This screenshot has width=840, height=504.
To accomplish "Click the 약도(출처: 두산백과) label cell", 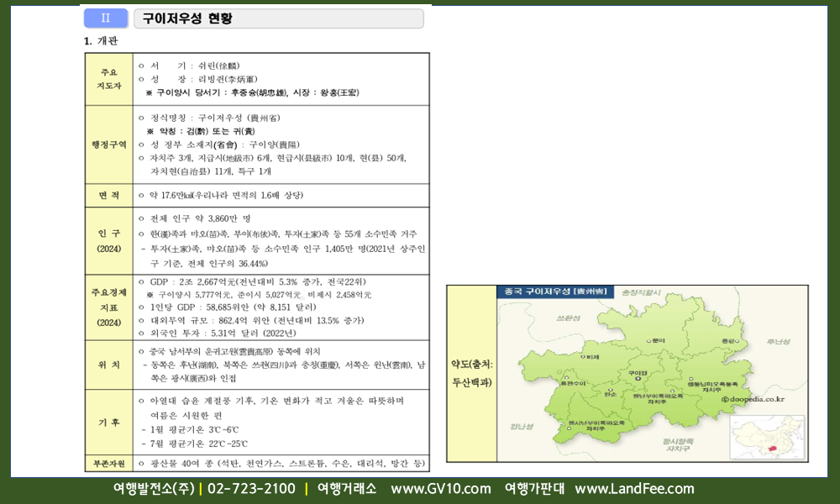I will (471, 373).
